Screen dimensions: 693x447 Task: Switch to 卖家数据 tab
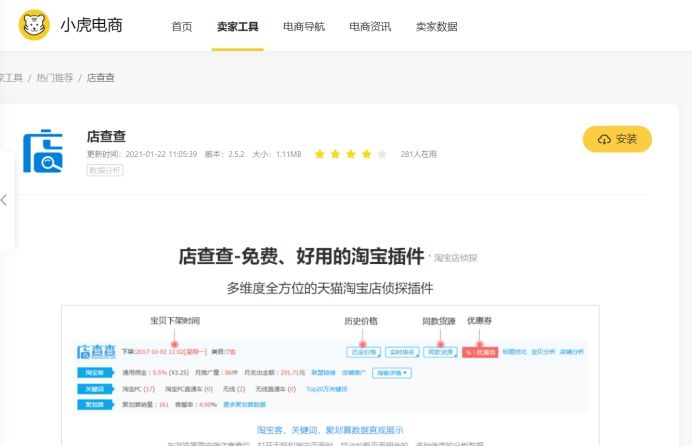[437, 27]
